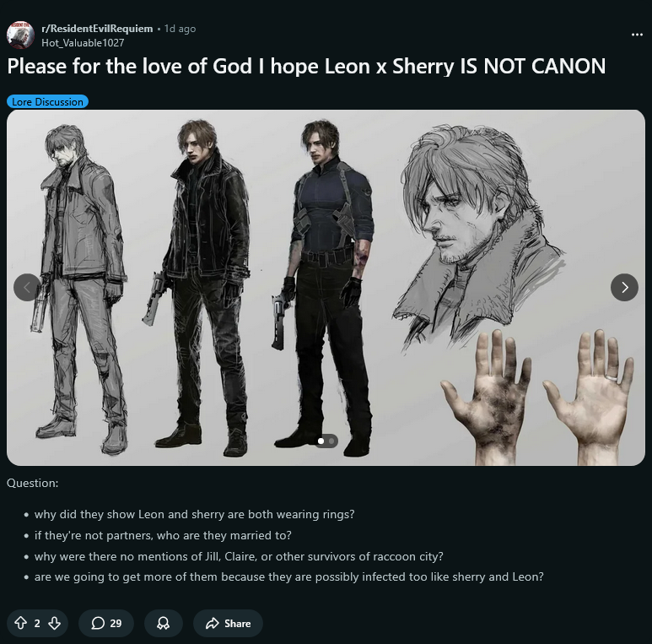
Task: Share this post
Action: tap(228, 623)
